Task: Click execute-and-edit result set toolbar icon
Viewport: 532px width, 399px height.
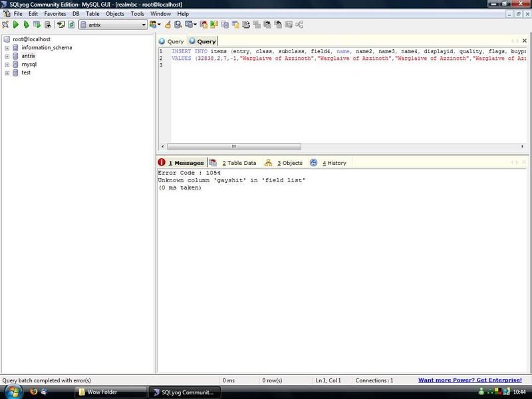Action: [37, 25]
